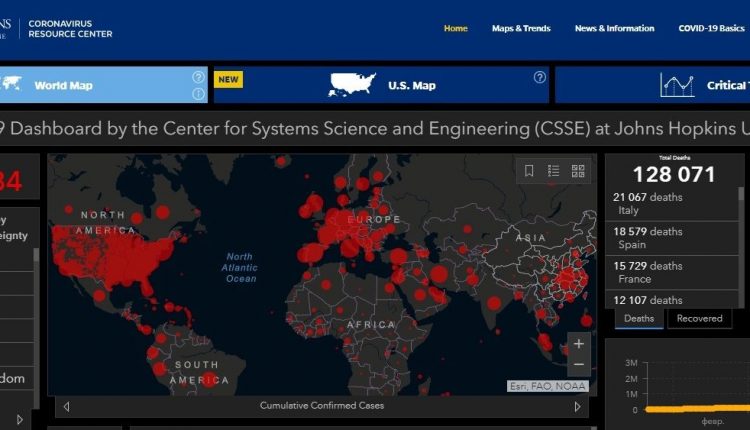
Task: Open the Critical Trends tab
Action: click(652, 85)
